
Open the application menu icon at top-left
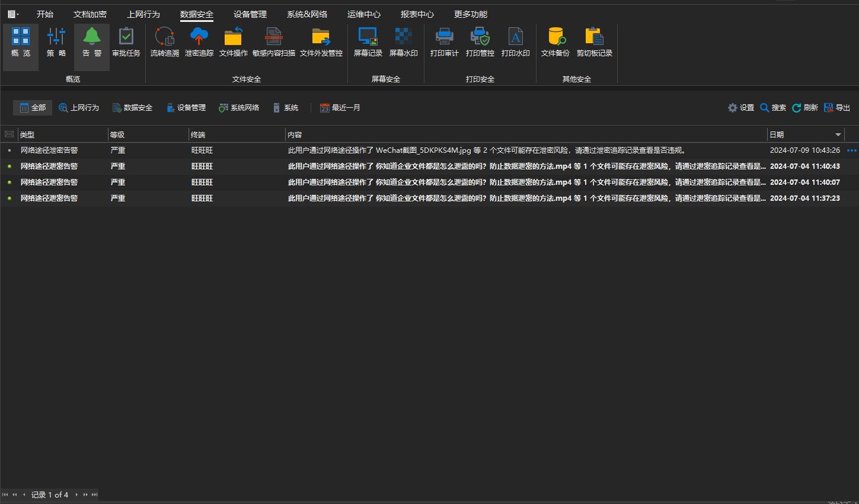tap(13, 14)
